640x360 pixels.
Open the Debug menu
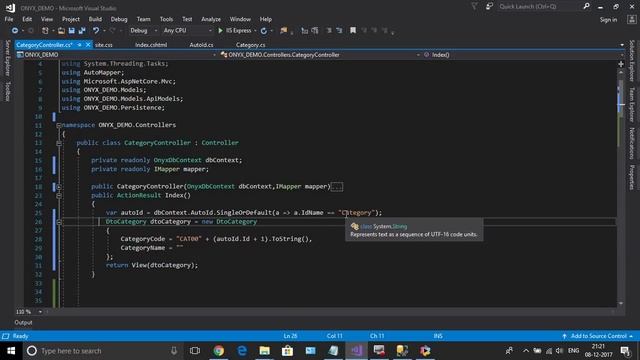119,19
